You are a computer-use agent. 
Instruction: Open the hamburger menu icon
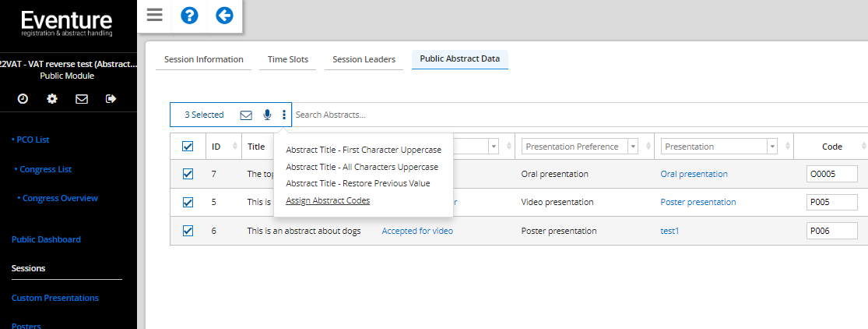tap(155, 15)
